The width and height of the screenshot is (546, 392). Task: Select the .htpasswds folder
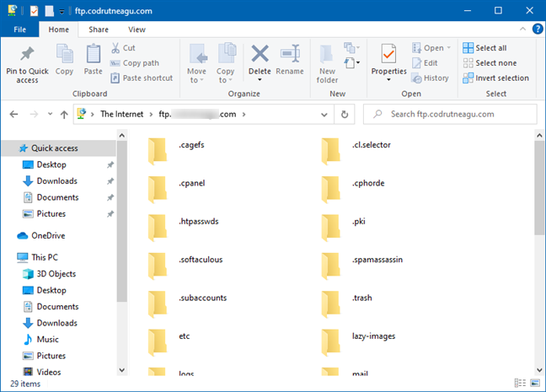coord(183,226)
